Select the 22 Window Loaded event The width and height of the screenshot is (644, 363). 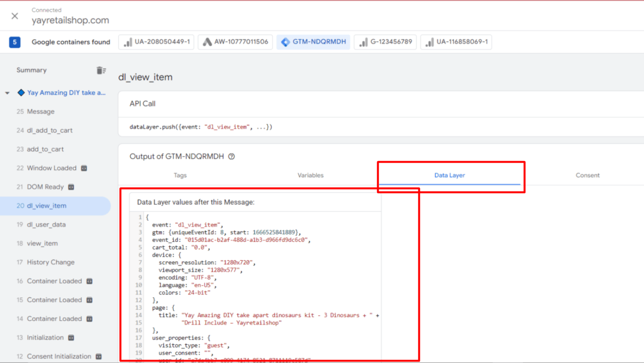click(52, 168)
